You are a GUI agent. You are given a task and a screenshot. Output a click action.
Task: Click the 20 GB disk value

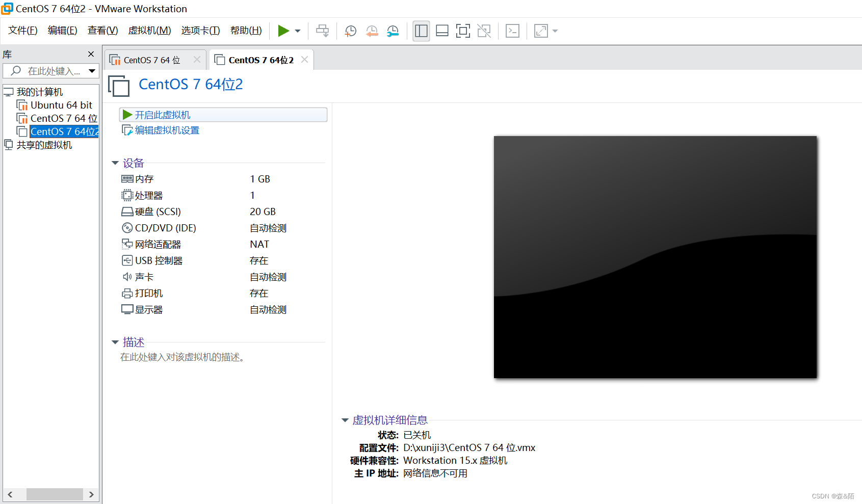[x=263, y=211]
